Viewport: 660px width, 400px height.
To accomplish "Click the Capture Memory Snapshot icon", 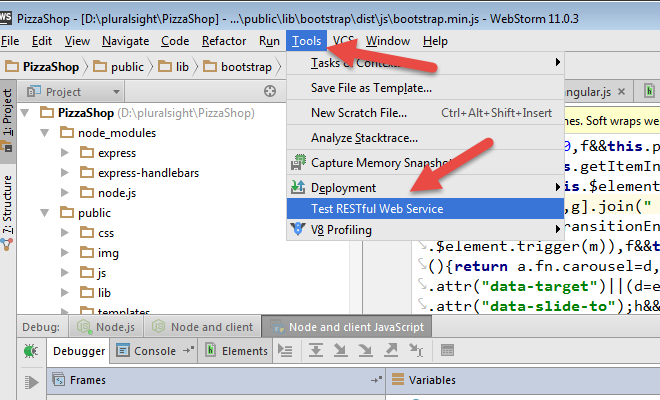I will coord(298,162).
